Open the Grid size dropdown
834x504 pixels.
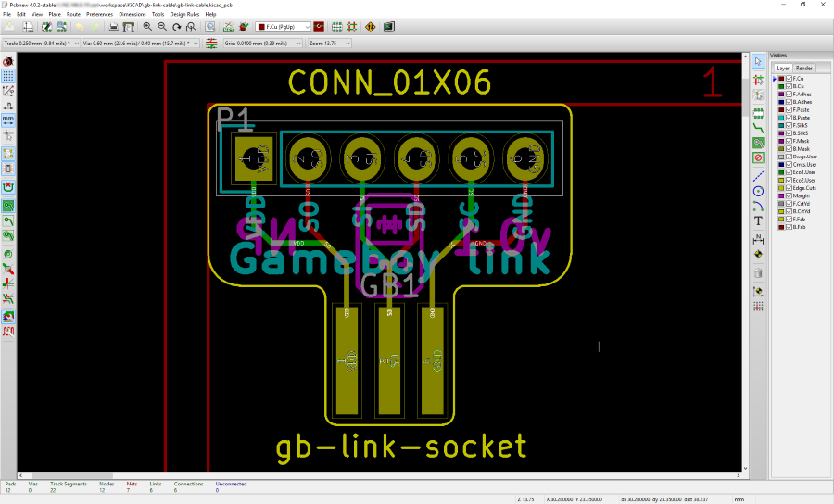tap(262, 43)
